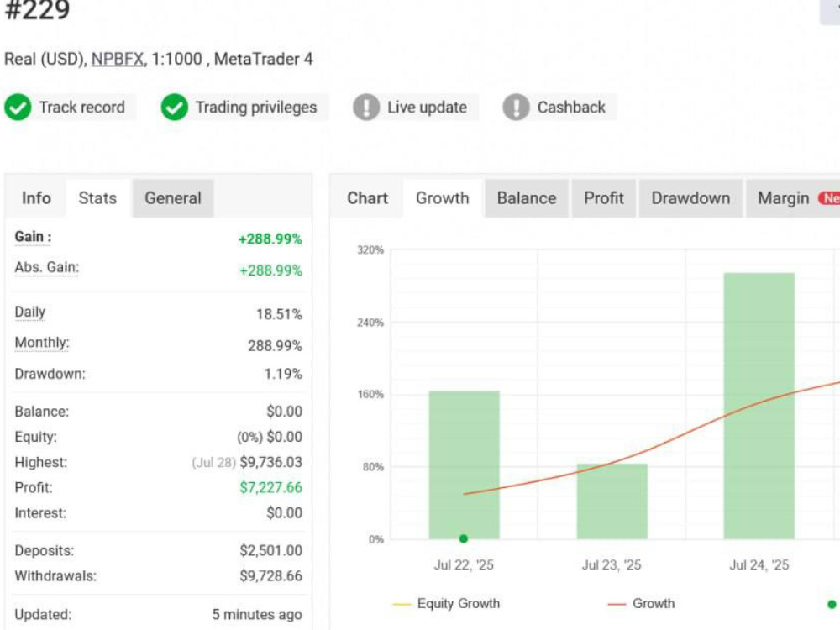Open the Margin chart tab
The width and height of the screenshot is (840, 630).
(x=793, y=198)
